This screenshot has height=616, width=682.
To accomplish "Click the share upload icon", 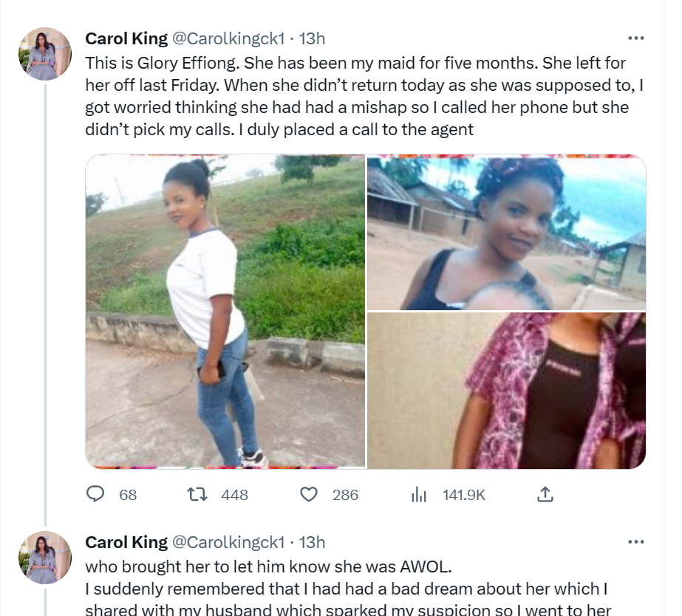I will (544, 494).
